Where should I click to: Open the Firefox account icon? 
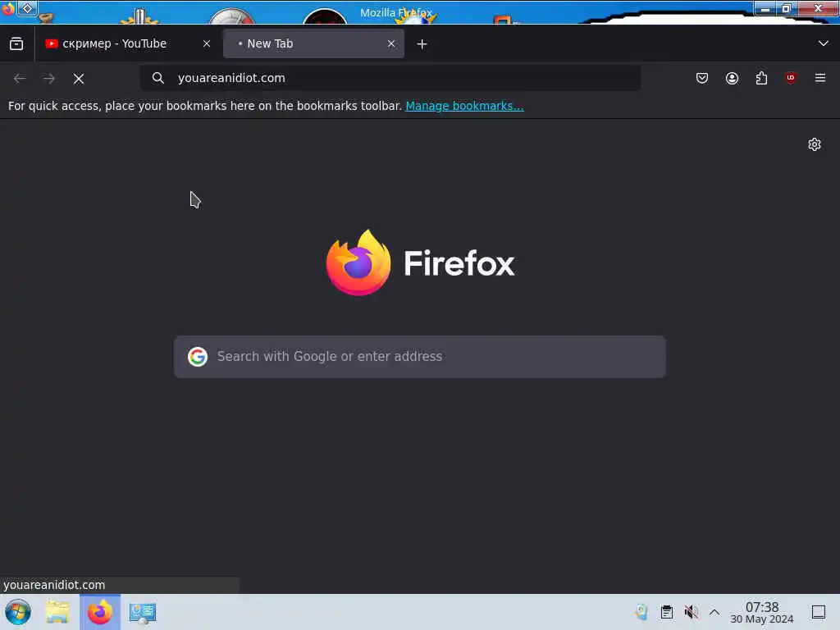pyautogui.click(x=732, y=78)
